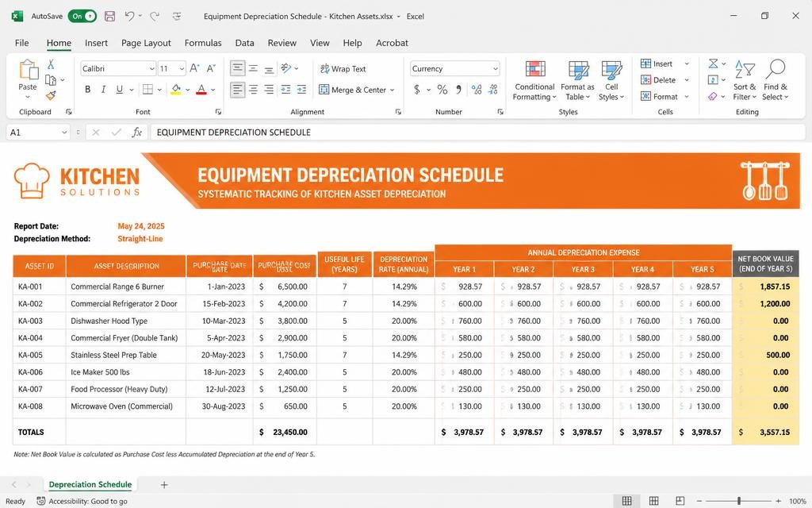Open Conditional Formatting menu
812x508 pixels.
tap(534, 80)
